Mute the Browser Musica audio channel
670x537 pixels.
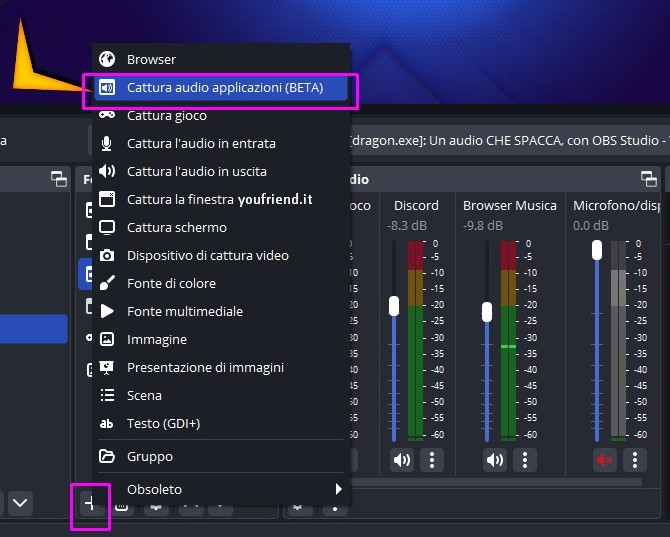(495, 460)
